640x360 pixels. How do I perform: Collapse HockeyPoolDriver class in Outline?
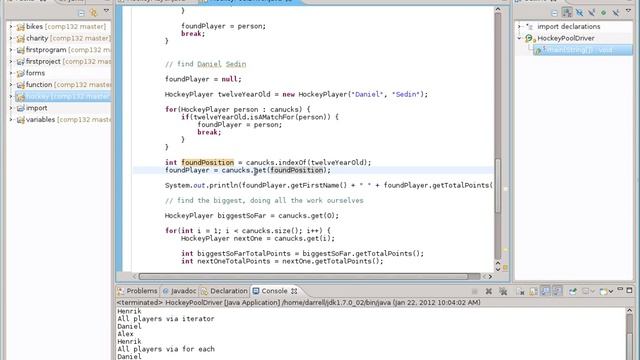tap(519, 38)
